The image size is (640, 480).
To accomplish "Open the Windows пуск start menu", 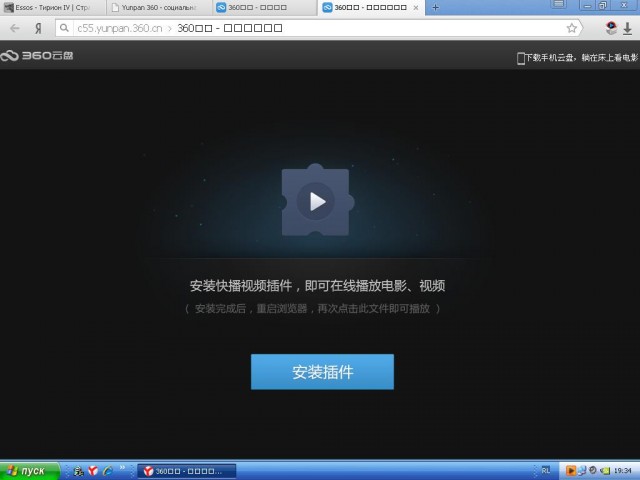I will (x=28, y=470).
